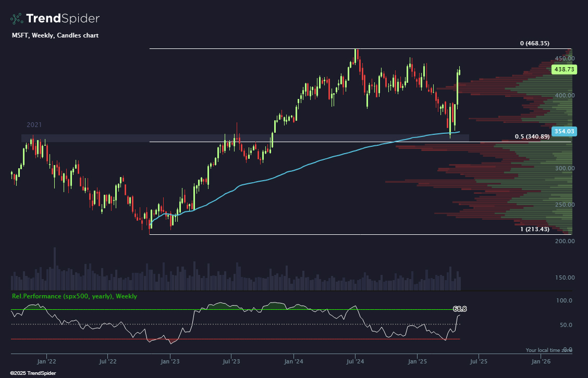
Task: Click the Your local time zone text
Action: point(549,350)
